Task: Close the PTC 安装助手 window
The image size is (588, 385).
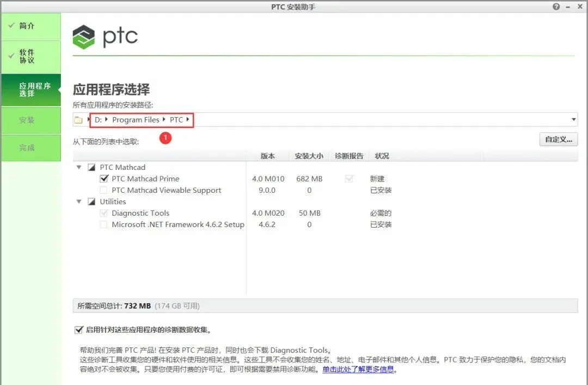Action: pyautogui.click(x=580, y=7)
